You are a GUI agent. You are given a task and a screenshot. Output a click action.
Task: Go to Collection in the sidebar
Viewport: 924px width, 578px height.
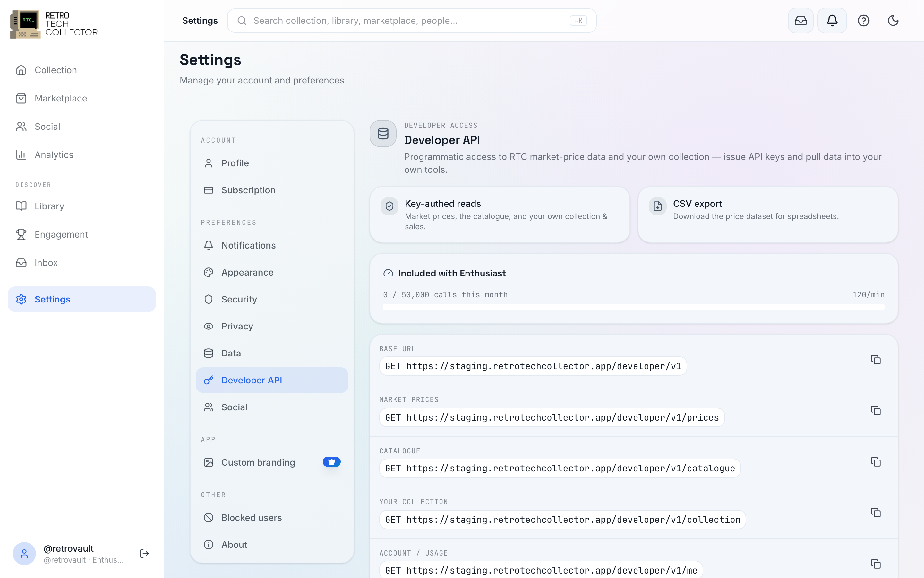(x=82, y=70)
